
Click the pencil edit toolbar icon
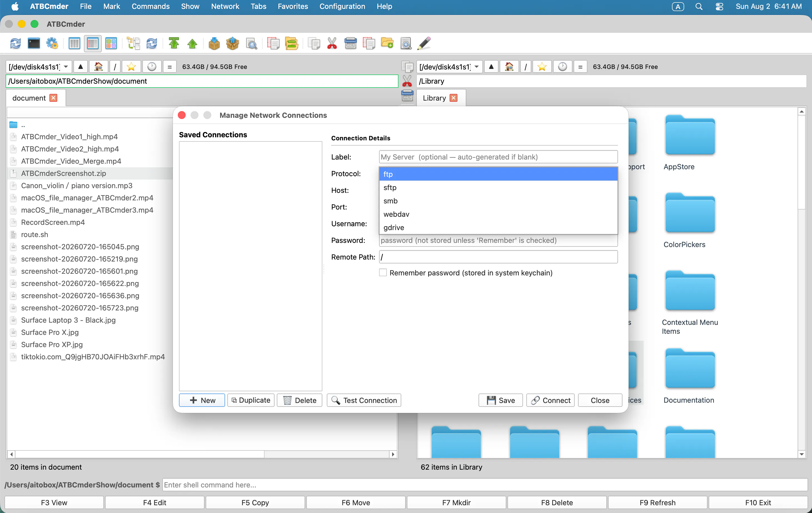[424, 44]
